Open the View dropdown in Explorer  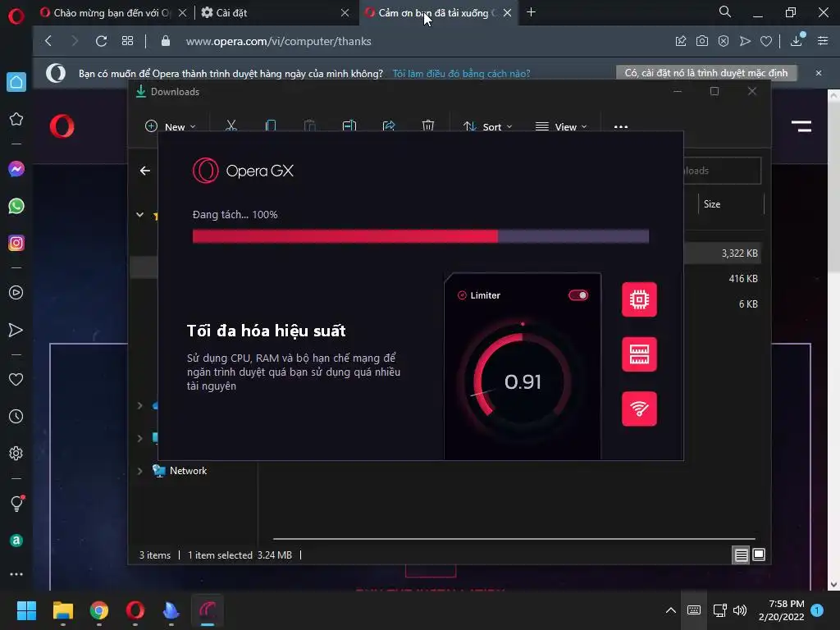tap(561, 127)
